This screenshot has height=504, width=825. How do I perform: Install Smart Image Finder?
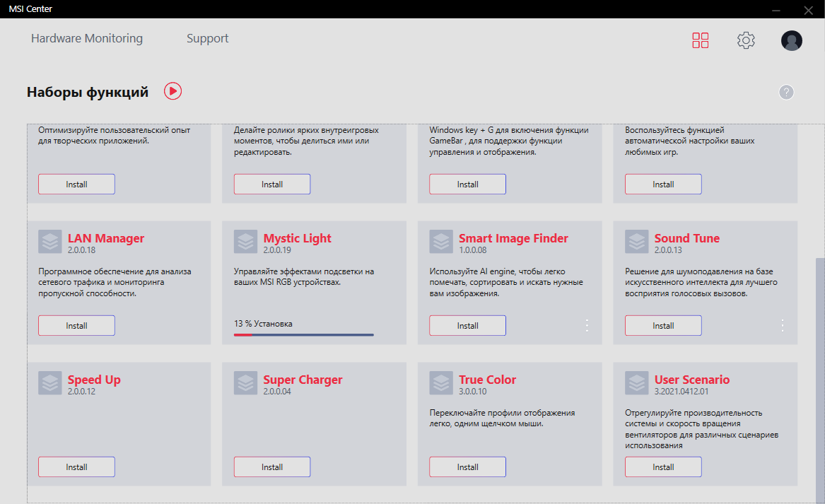pos(467,326)
